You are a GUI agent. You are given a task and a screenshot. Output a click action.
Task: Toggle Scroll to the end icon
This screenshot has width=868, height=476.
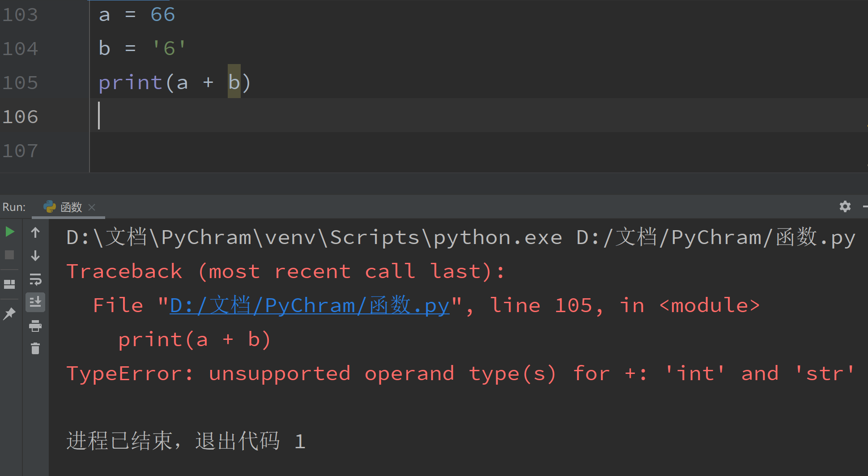coord(35,302)
